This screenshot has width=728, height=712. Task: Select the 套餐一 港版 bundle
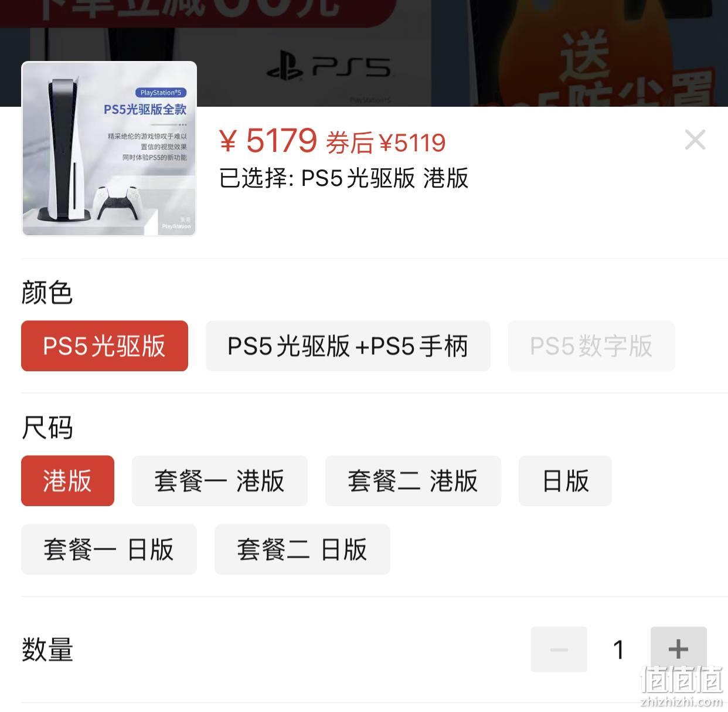click(220, 481)
